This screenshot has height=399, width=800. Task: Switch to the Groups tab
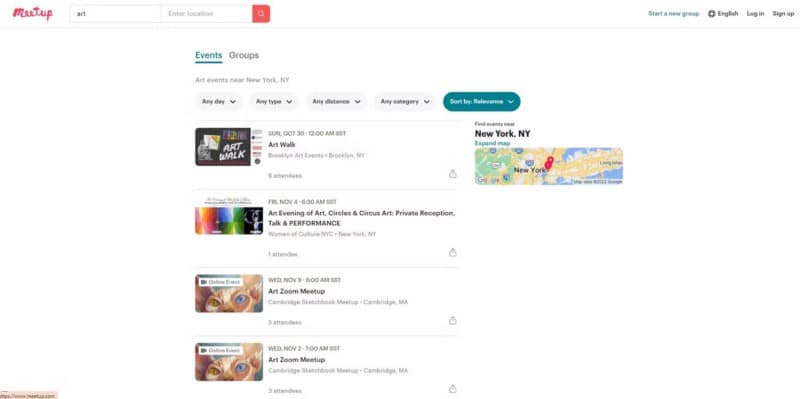[244, 55]
